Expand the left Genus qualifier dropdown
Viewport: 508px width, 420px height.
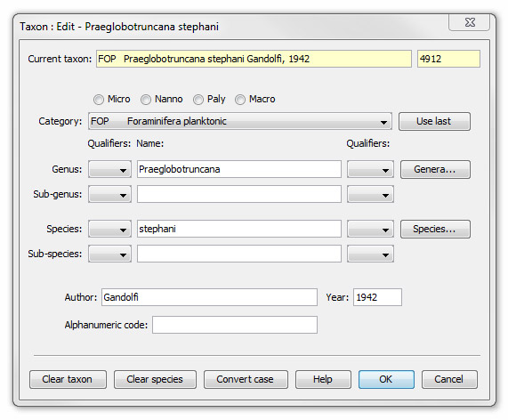[109, 169]
